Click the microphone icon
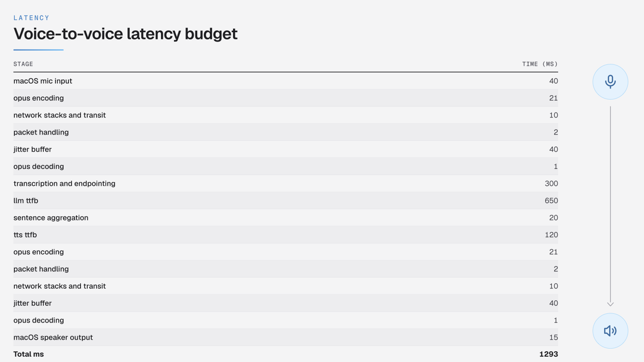The image size is (644, 362). 610,82
